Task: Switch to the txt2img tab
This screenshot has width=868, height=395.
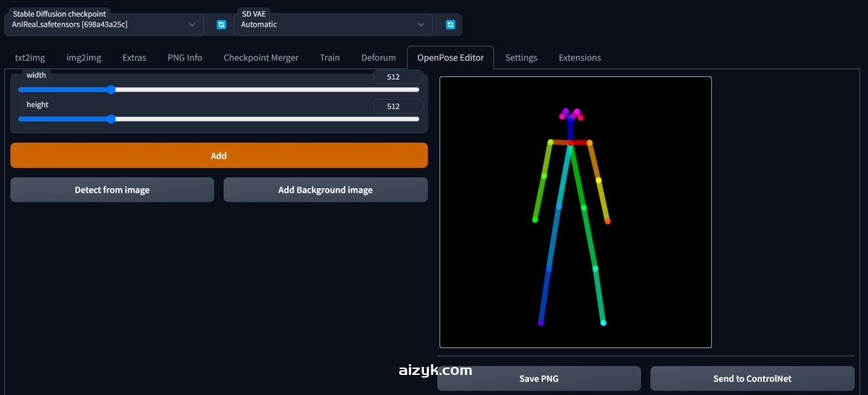Action: (30, 58)
